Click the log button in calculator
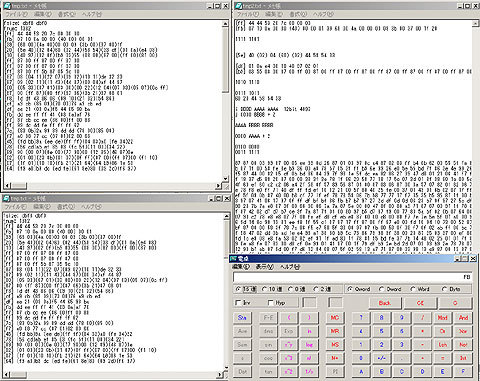The image size is (480, 381). click(309, 345)
